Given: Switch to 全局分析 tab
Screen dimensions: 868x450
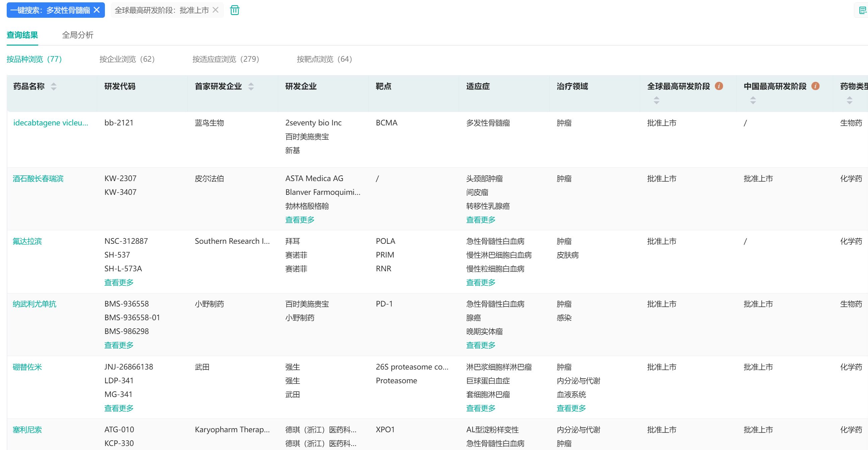Looking at the screenshot, I should coord(77,35).
